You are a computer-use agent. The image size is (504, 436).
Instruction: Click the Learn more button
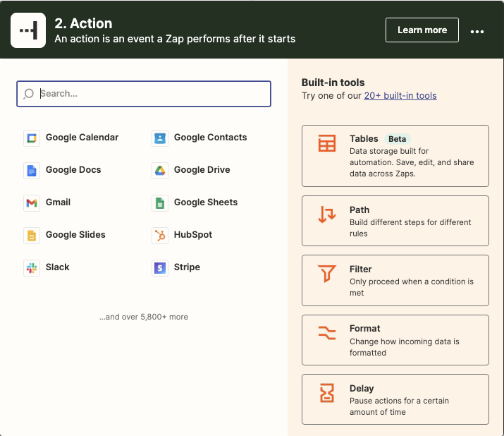pyautogui.click(x=422, y=30)
